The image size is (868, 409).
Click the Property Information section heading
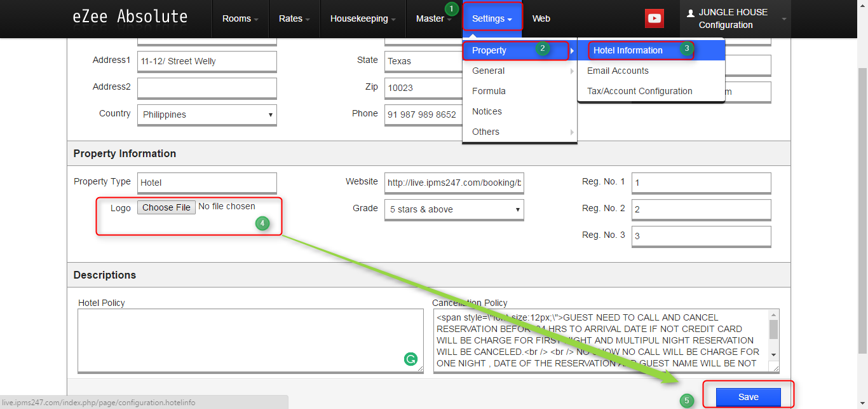coord(125,153)
